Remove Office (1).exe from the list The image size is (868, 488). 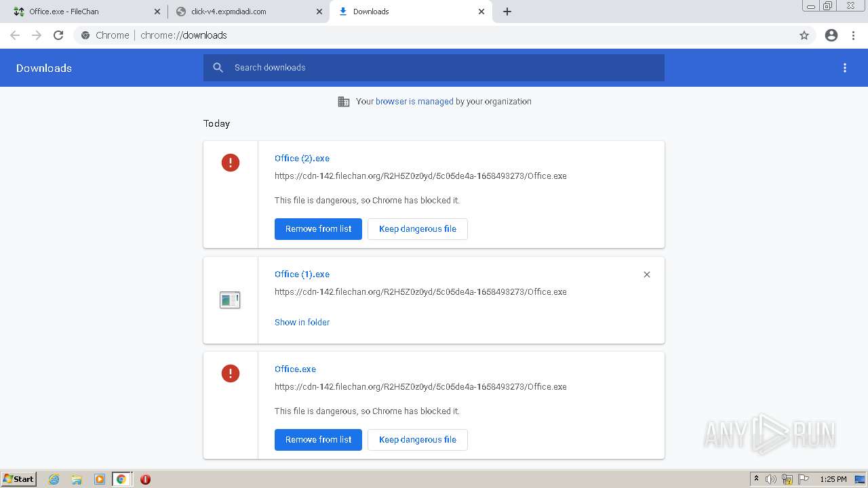(647, 274)
